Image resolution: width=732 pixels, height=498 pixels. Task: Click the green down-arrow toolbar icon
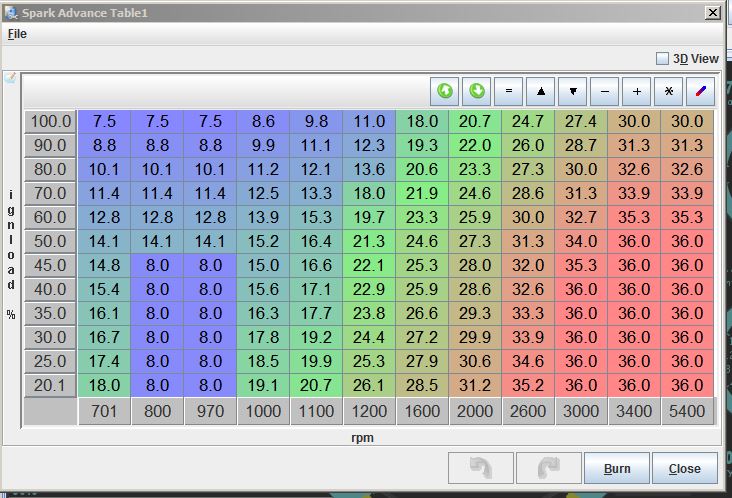[477, 91]
